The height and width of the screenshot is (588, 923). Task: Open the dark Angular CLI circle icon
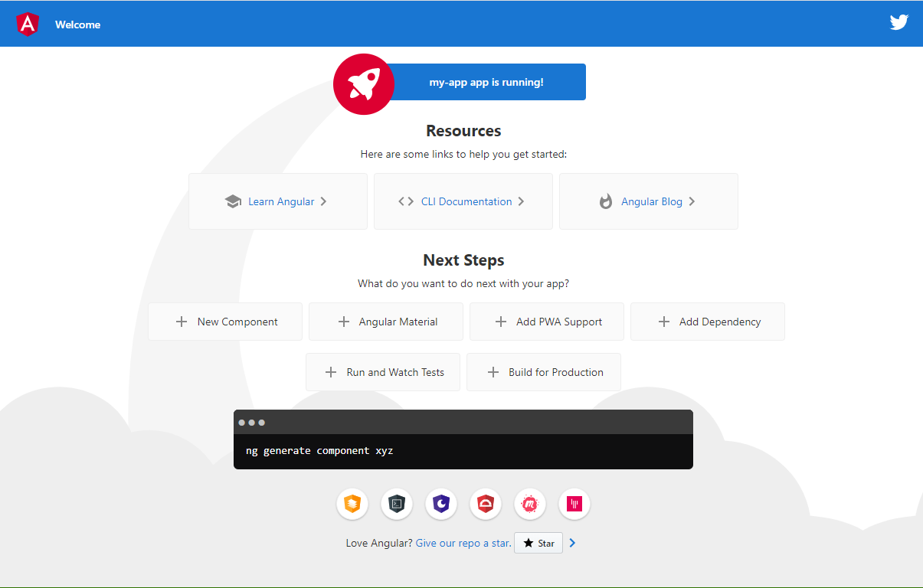[397, 504]
